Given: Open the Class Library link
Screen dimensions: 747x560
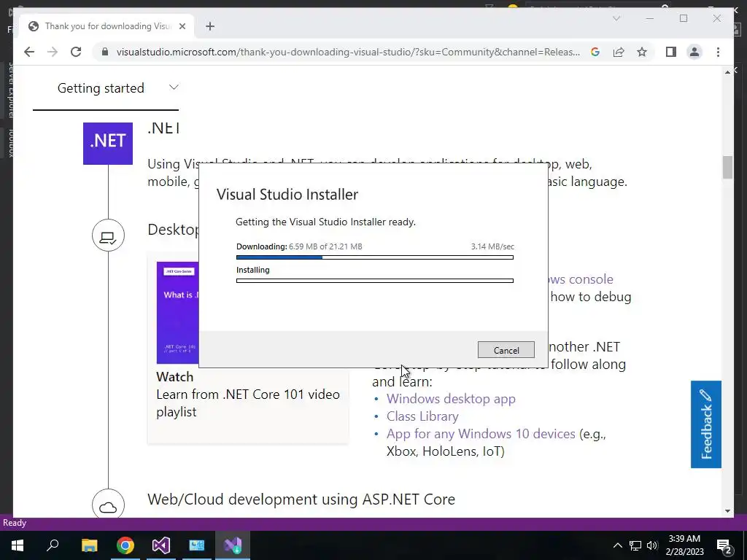Looking at the screenshot, I should tap(422, 416).
